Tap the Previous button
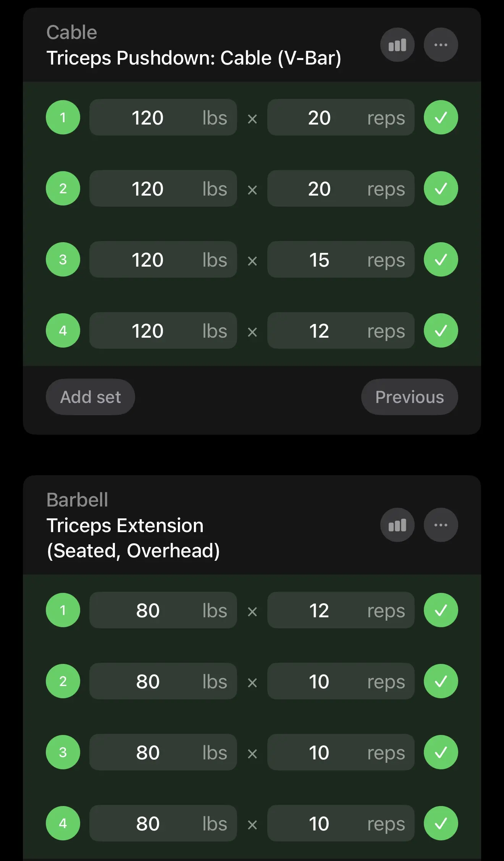This screenshot has height=861, width=504. point(409,397)
